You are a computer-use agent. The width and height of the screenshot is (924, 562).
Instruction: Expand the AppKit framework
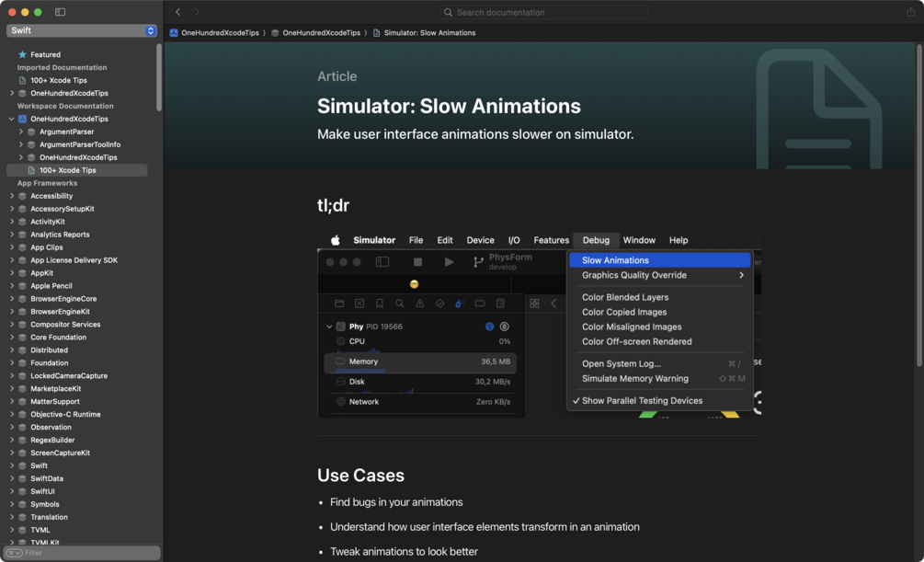click(x=12, y=273)
